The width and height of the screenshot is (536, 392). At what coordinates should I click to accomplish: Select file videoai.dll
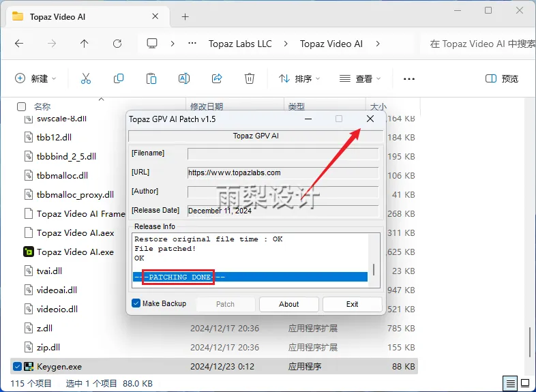pos(57,290)
